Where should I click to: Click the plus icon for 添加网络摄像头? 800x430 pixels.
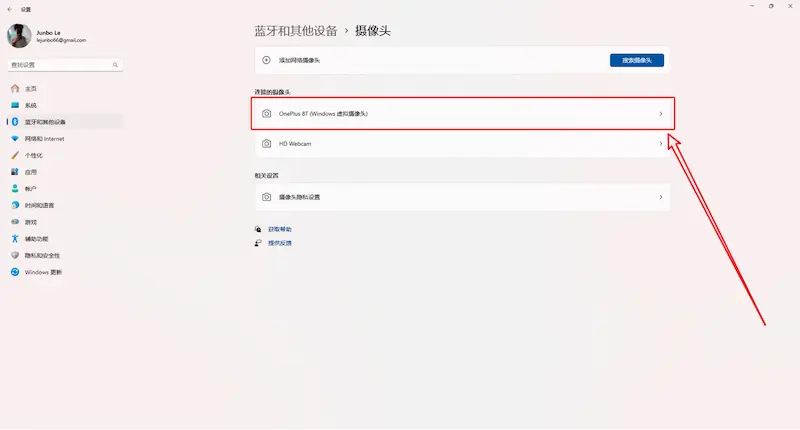pyautogui.click(x=267, y=60)
